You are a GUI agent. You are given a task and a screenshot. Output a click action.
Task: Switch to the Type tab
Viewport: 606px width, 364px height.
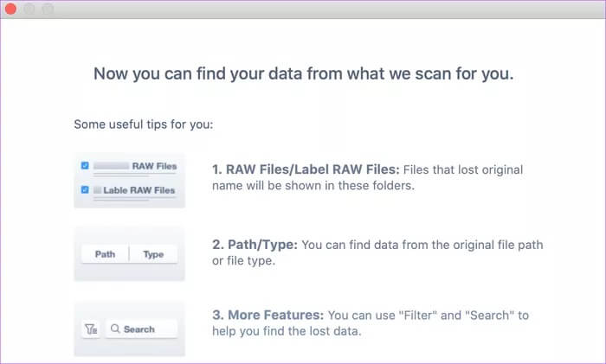[x=153, y=254]
